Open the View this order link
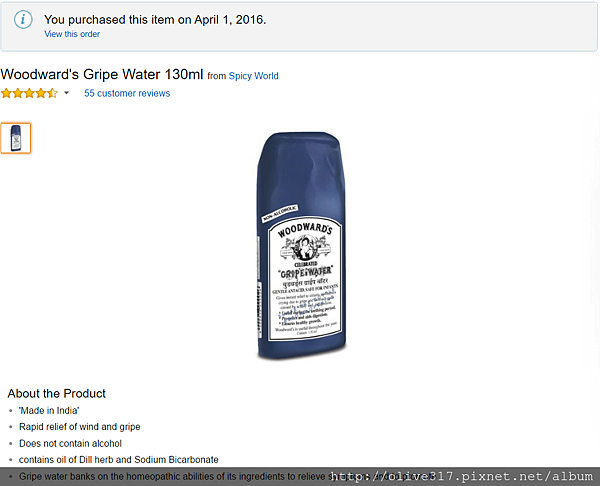Screen dimensions: 600x486 (72, 34)
